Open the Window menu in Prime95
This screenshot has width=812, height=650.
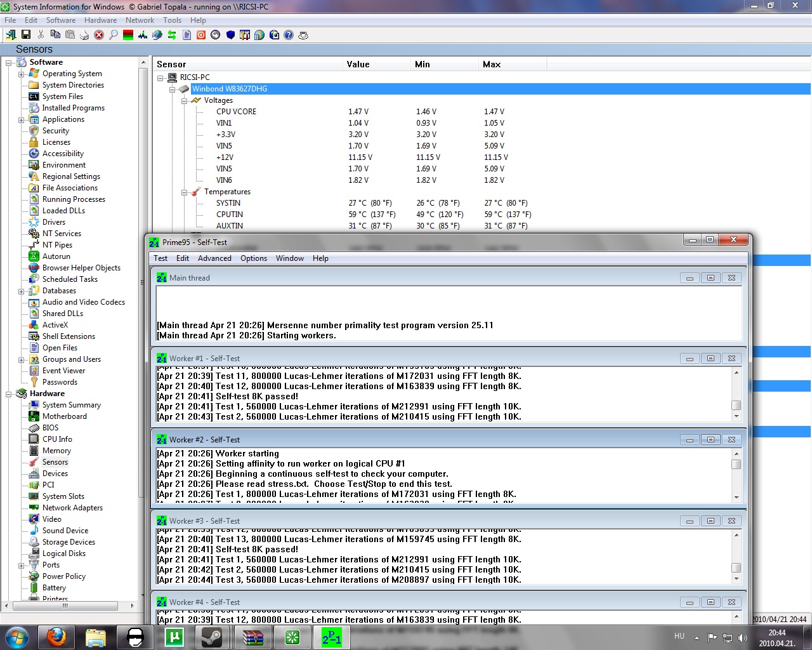[290, 258]
